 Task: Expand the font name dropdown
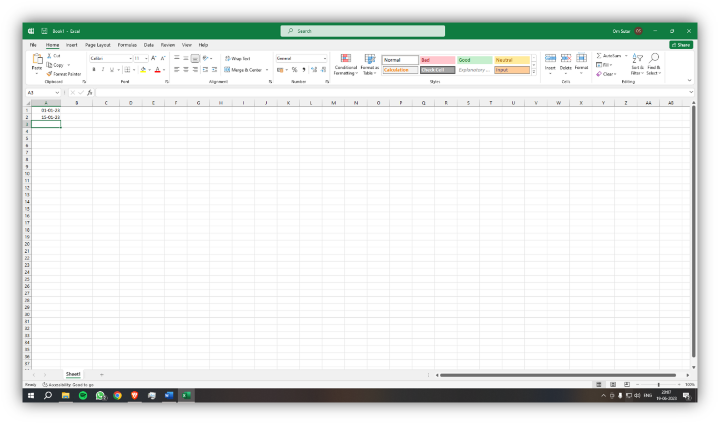click(130, 59)
